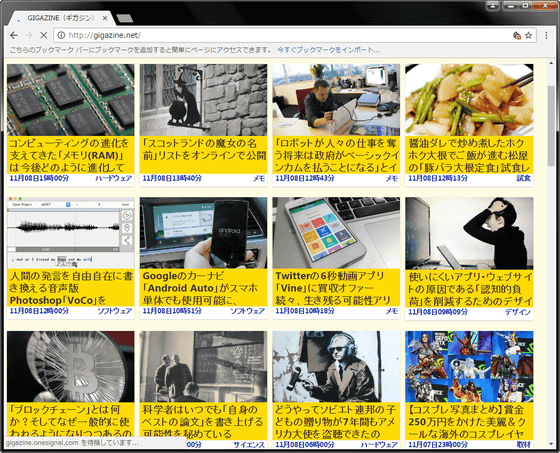Click メモ category under robot article

coord(392,178)
